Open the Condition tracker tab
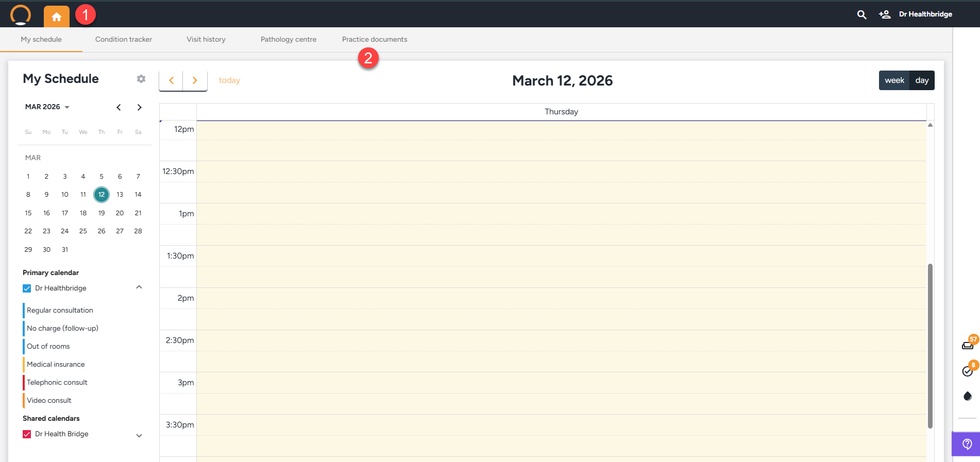This screenshot has width=980, height=462. (x=124, y=40)
